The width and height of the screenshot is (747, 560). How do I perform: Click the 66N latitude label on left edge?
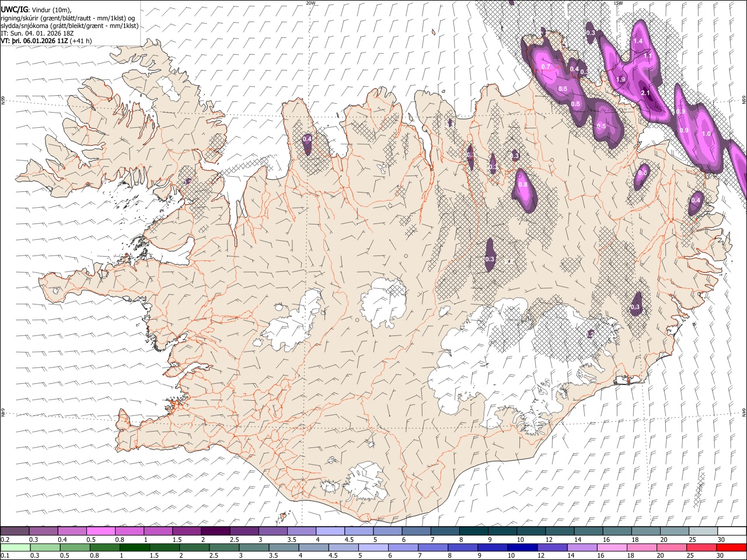[3, 100]
